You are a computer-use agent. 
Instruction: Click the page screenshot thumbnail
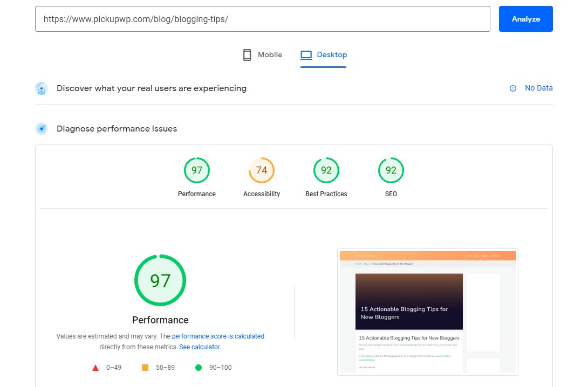(427, 312)
